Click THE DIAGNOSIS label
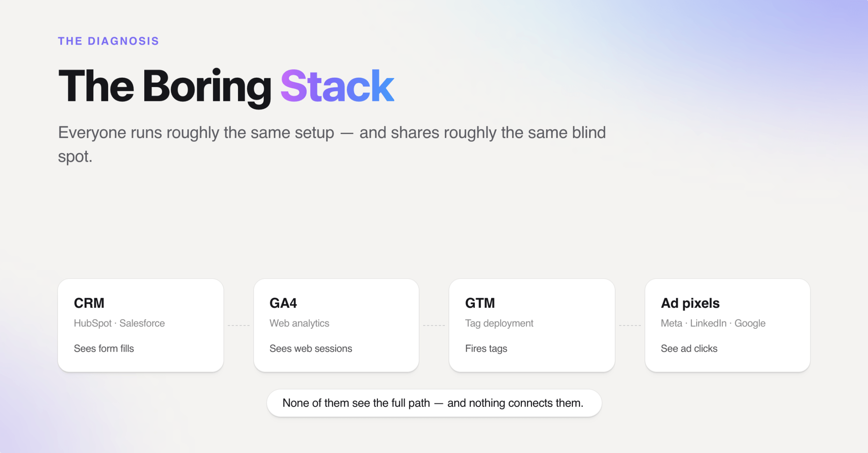 point(108,41)
